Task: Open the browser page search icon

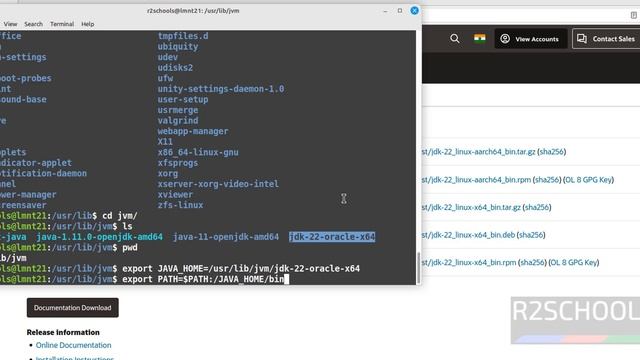Action: [x=455, y=39]
